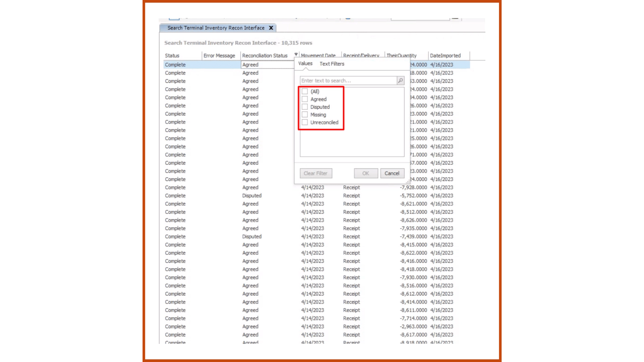The image size is (644, 362).
Task: Open the Values tab in the filter popup
Action: coord(305,64)
